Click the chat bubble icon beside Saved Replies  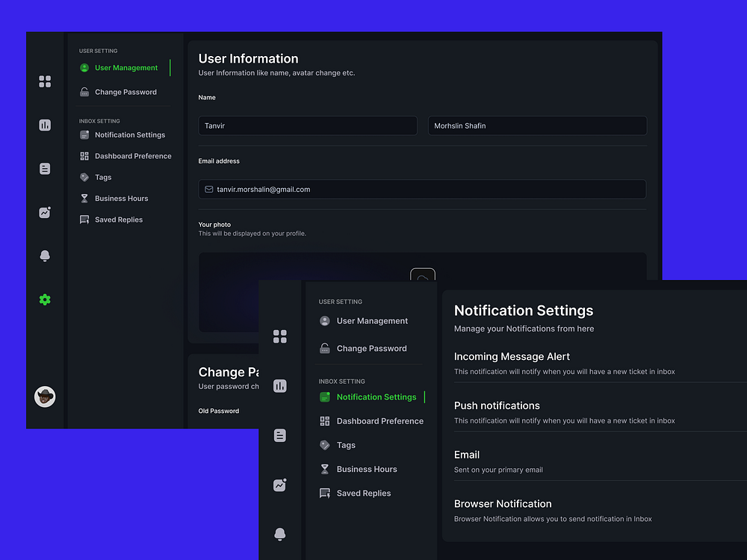(84, 219)
